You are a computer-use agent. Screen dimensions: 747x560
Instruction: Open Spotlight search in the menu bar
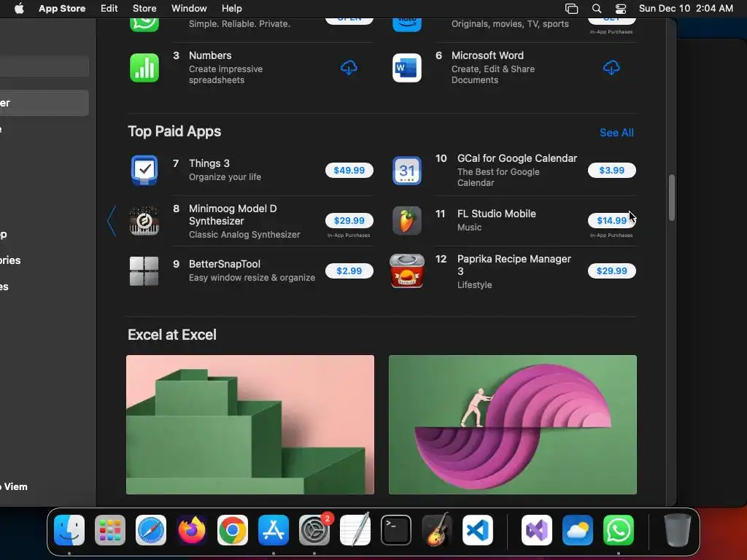(597, 9)
